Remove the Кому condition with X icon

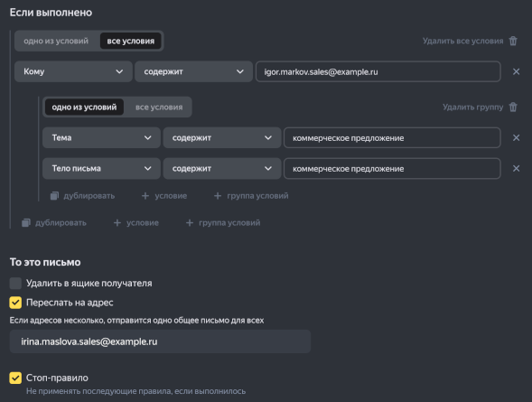pyautogui.click(x=516, y=71)
